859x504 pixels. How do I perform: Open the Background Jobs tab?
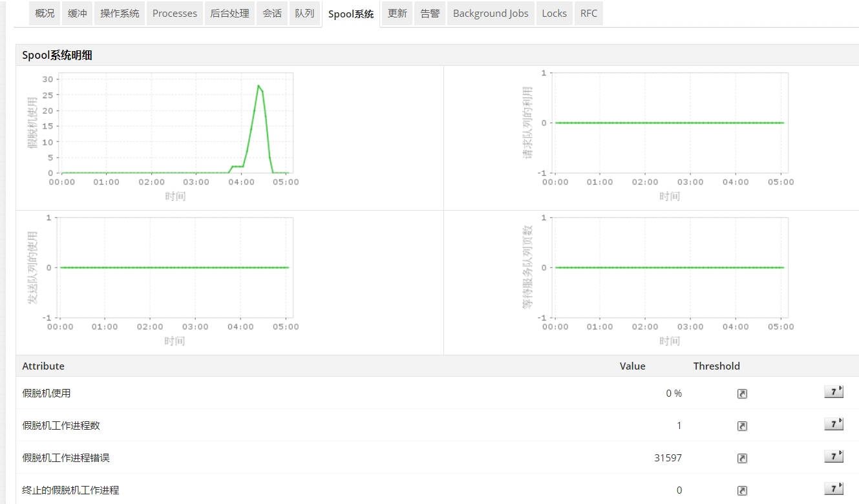click(x=491, y=14)
